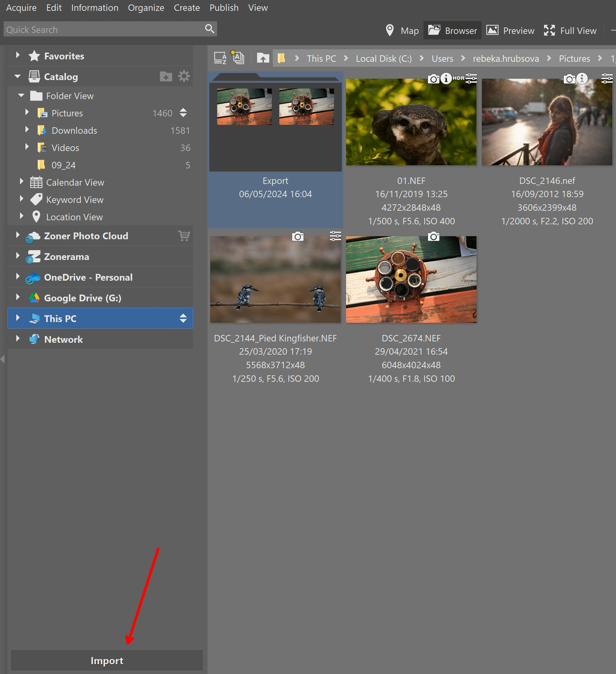Click the Import button
The image size is (616, 674).
(x=107, y=660)
